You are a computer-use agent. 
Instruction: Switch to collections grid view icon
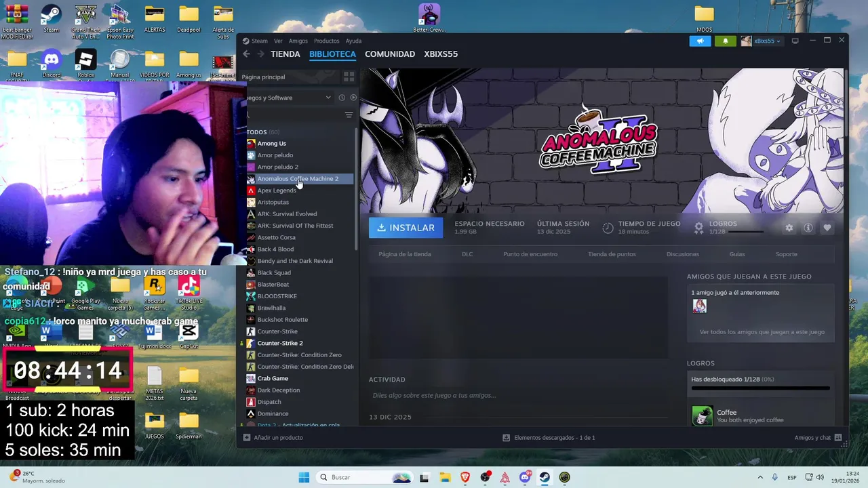[349, 77]
